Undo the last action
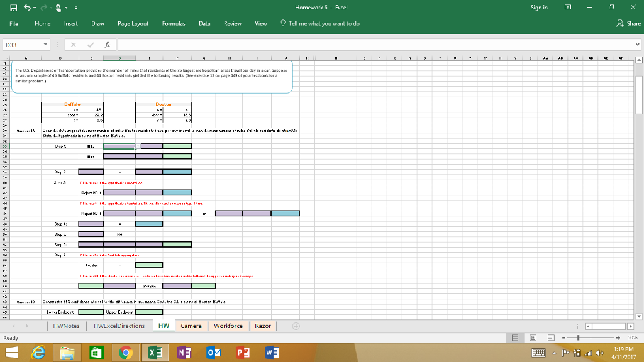The height and width of the screenshot is (362, 644). (27, 8)
